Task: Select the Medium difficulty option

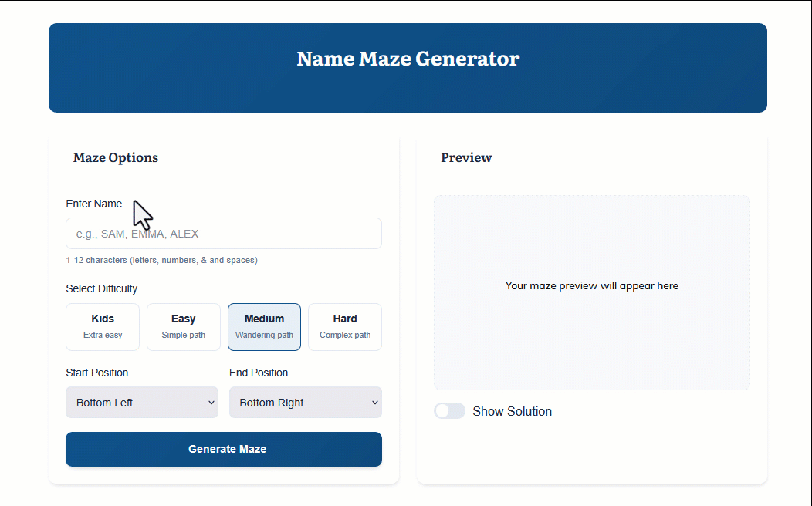Action: tap(264, 327)
